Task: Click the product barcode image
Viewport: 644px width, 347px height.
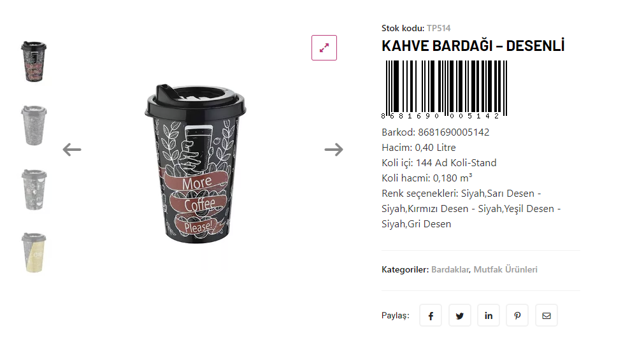Action: click(445, 90)
